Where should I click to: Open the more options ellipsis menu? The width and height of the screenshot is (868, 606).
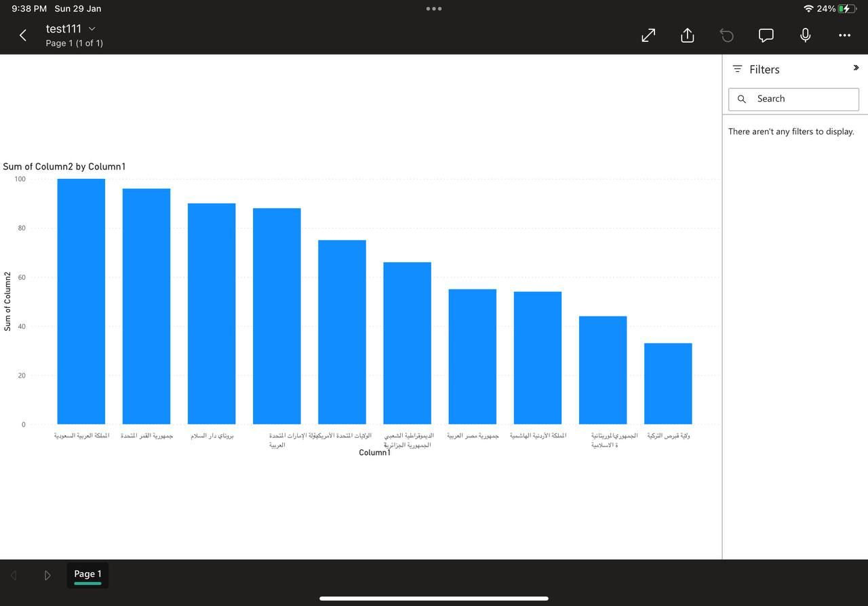[x=844, y=35]
